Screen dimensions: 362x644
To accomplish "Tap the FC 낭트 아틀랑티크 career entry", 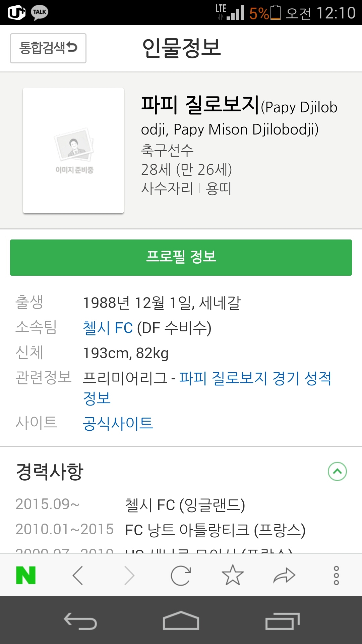I will click(x=215, y=530).
